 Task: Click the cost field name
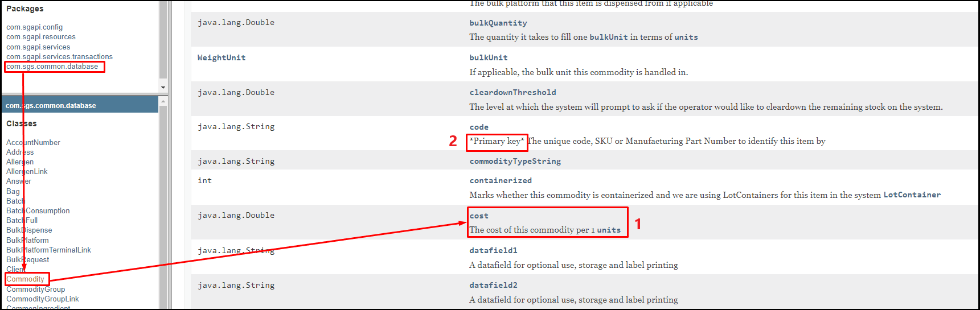coord(479,216)
